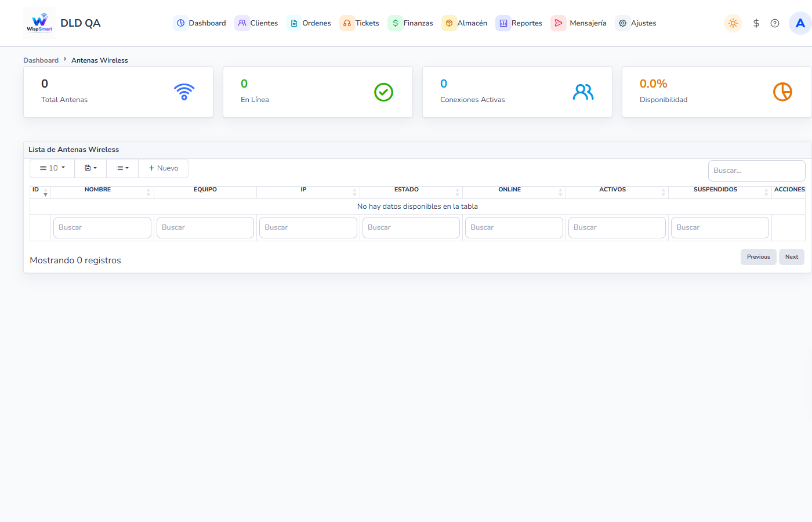Click the dollar sign icon in header
The height and width of the screenshot is (522, 812).
pos(756,23)
